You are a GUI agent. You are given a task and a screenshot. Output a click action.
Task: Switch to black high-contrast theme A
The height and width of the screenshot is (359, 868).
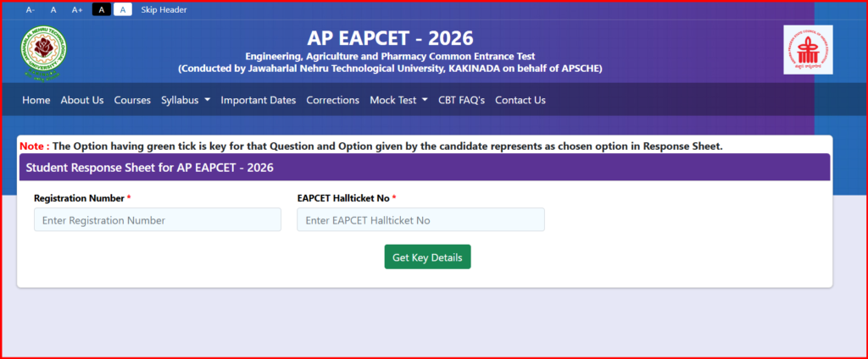point(102,9)
